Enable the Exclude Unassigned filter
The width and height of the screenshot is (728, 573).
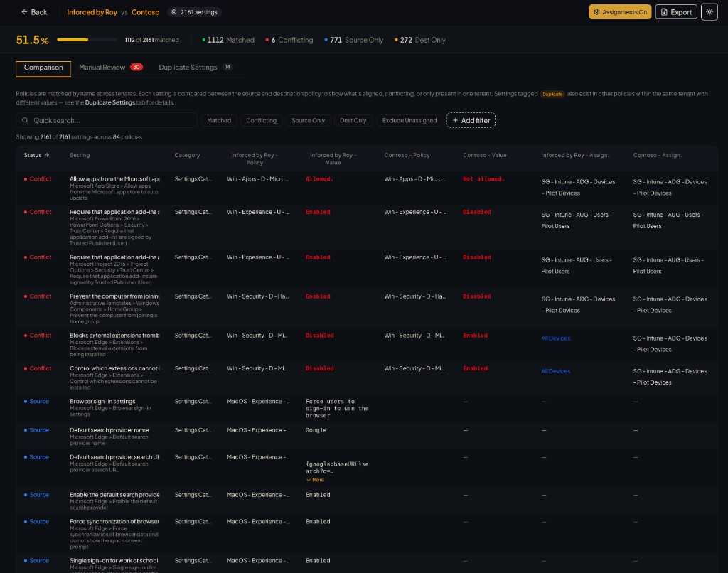[x=409, y=120]
